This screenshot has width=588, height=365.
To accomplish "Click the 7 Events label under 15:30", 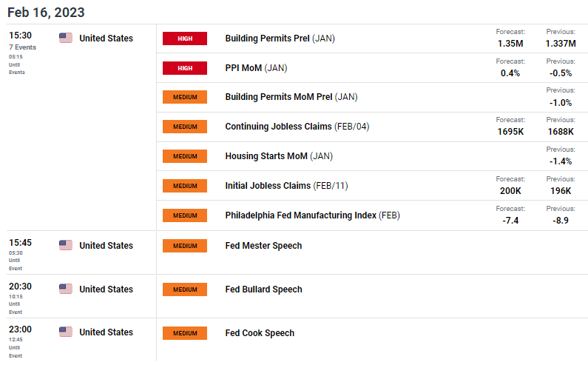I will click(x=22, y=47).
